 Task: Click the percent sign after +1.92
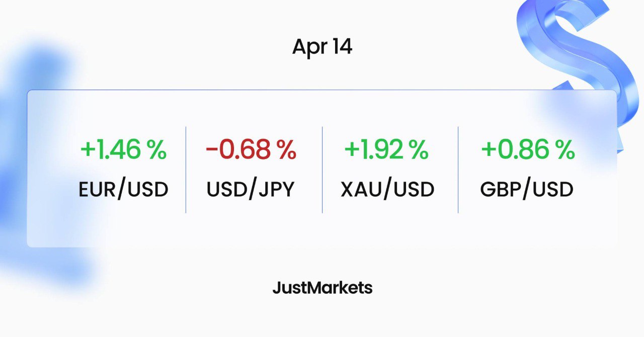pos(419,150)
